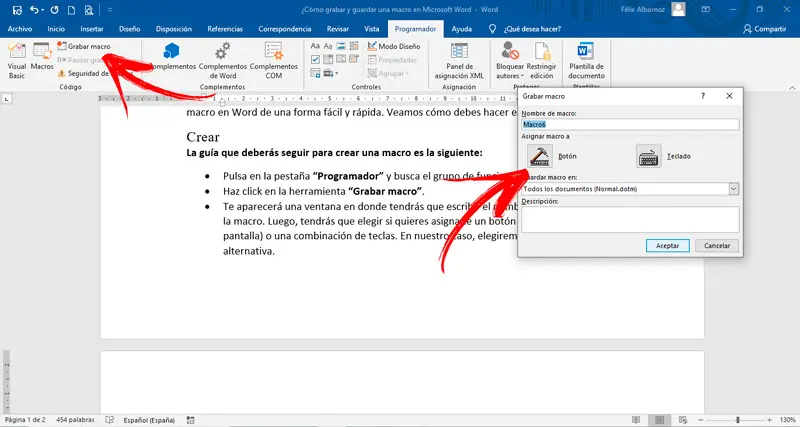Switch to the Disposición tab
This screenshot has height=427, width=800.
point(173,29)
